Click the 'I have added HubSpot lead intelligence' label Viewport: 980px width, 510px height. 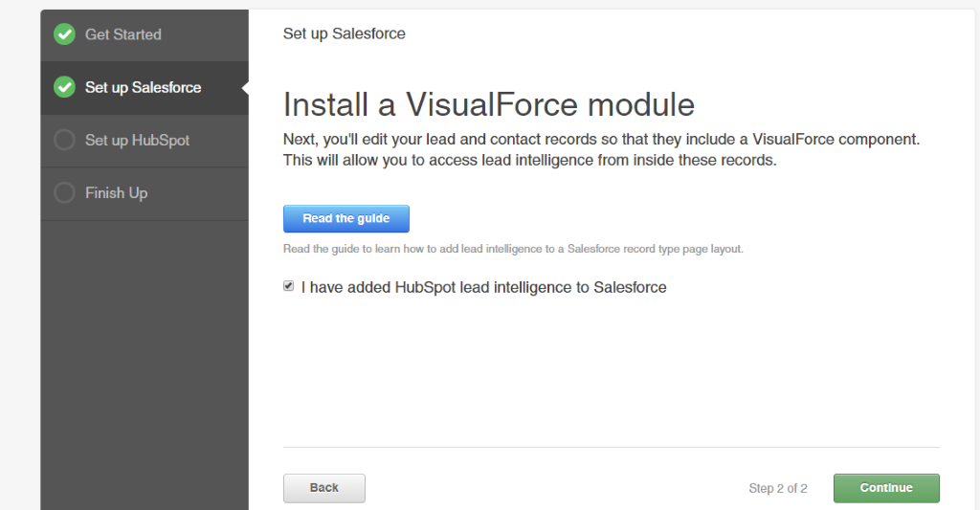(483, 287)
